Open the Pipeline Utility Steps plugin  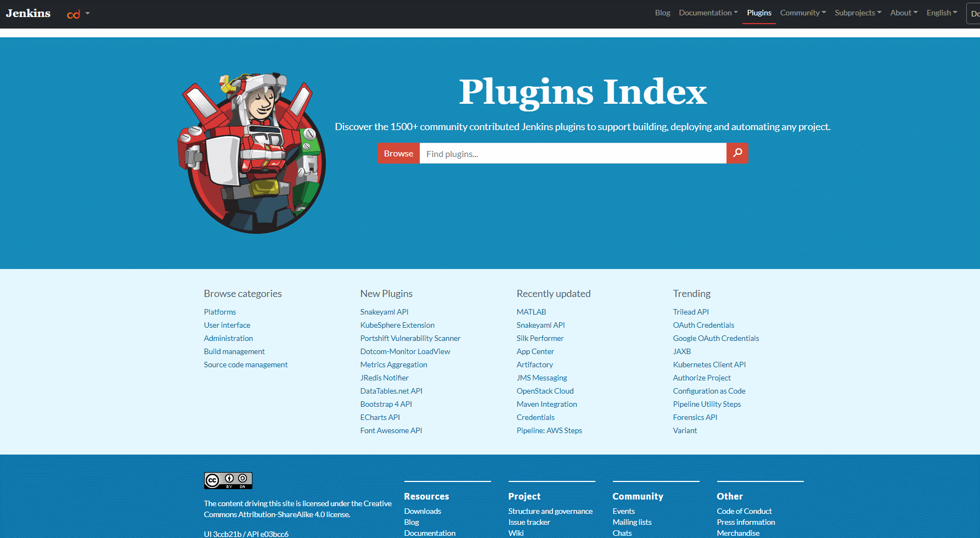tap(707, 404)
